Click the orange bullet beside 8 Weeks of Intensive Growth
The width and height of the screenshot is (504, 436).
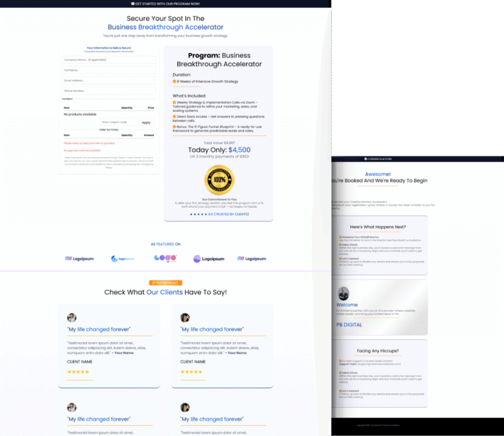coord(174,81)
